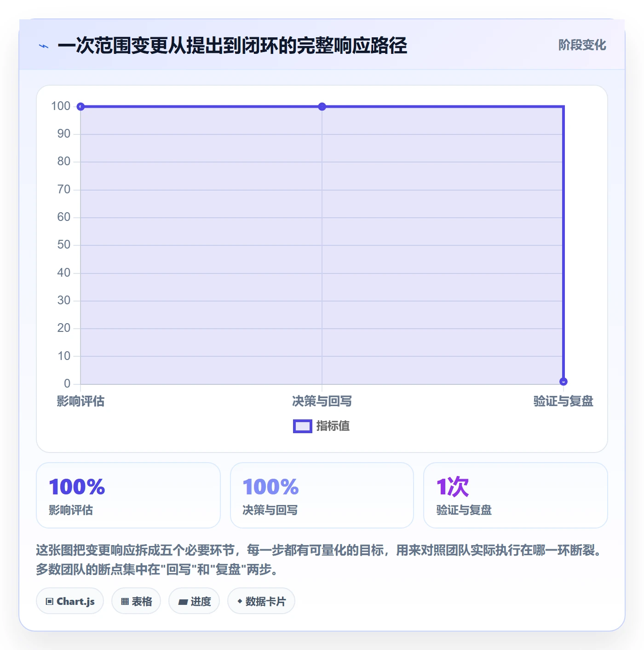Click the lightning icon beside the title
Viewport: 644px width, 650px height.
pyautogui.click(x=44, y=46)
